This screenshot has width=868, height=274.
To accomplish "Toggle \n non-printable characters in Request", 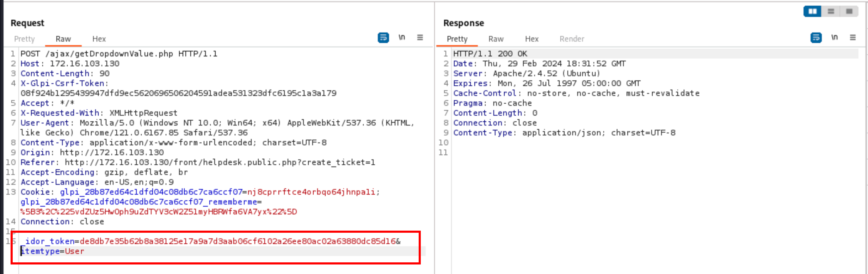I will tap(402, 37).
